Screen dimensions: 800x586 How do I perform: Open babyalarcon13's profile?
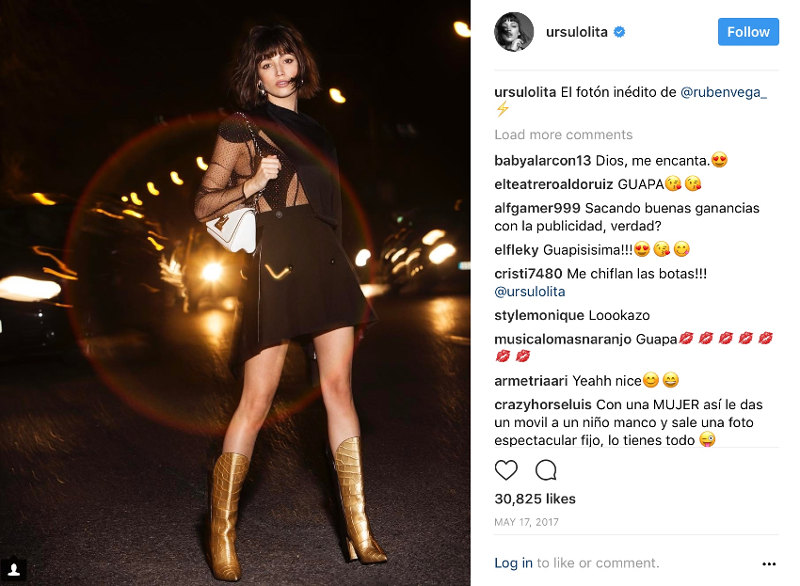542,161
